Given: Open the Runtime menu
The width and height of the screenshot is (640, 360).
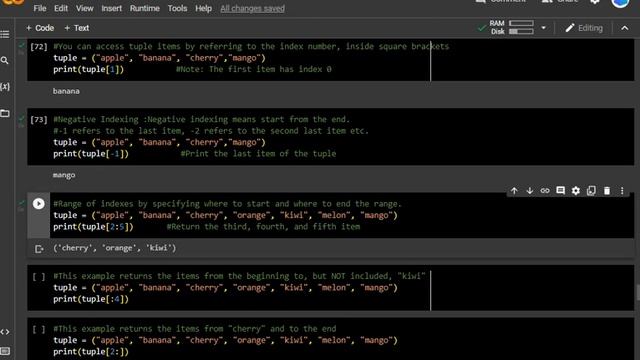Looking at the screenshot, I should pyautogui.click(x=144, y=8).
